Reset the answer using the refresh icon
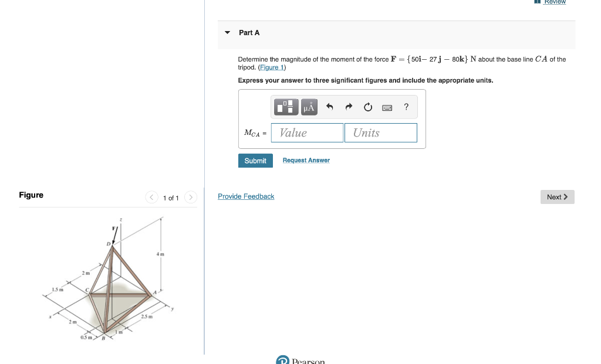 point(367,107)
